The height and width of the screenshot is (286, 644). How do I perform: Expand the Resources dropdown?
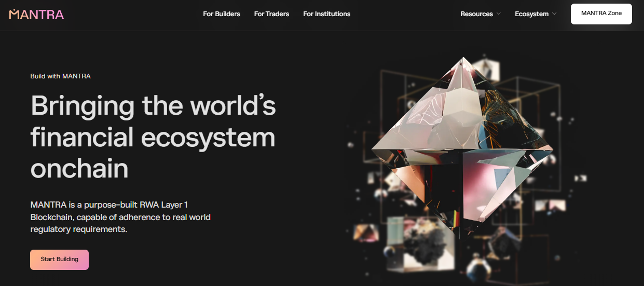click(x=481, y=14)
